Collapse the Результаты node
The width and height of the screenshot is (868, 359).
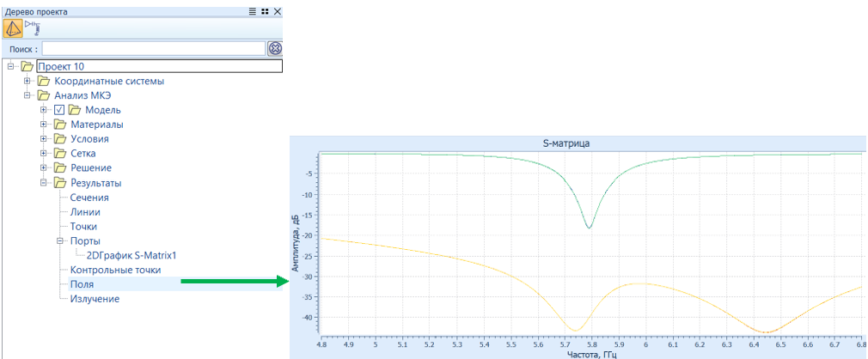point(45,183)
